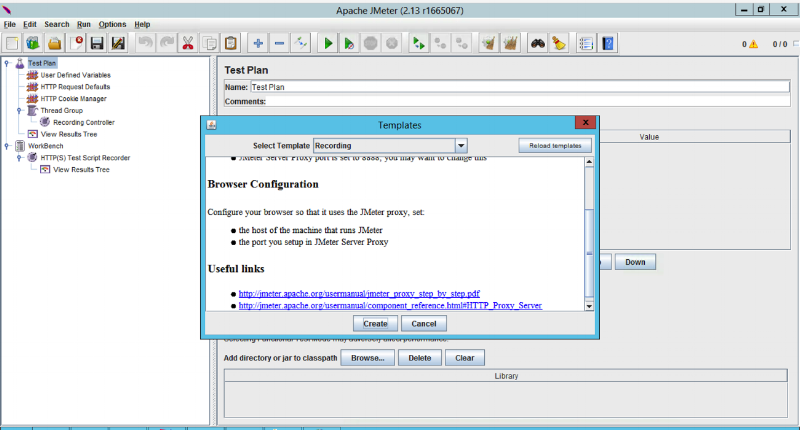Click the Close test plan toolbar icon
Viewport: 800px width, 430px height.
pyautogui.click(x=77, y=43)
